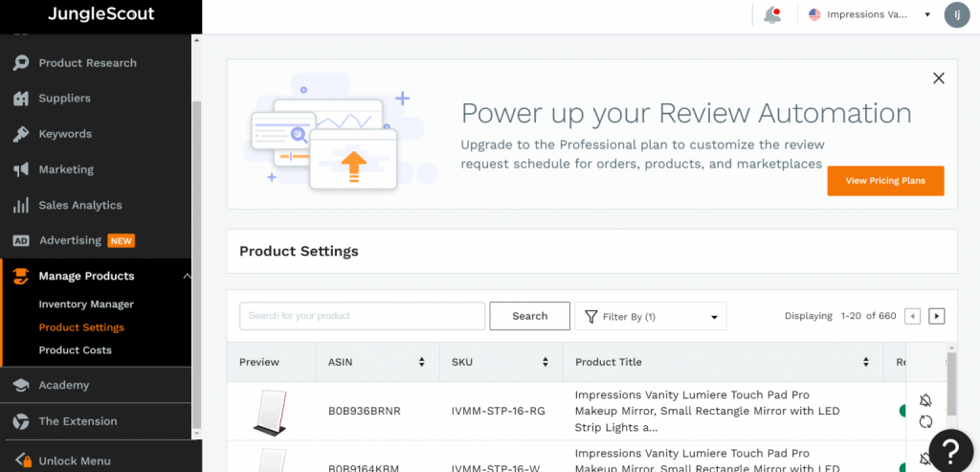Click the Sales Analytics bar chart icon
Viewport: 980px width, 472px height.
[x=21, y=205]
